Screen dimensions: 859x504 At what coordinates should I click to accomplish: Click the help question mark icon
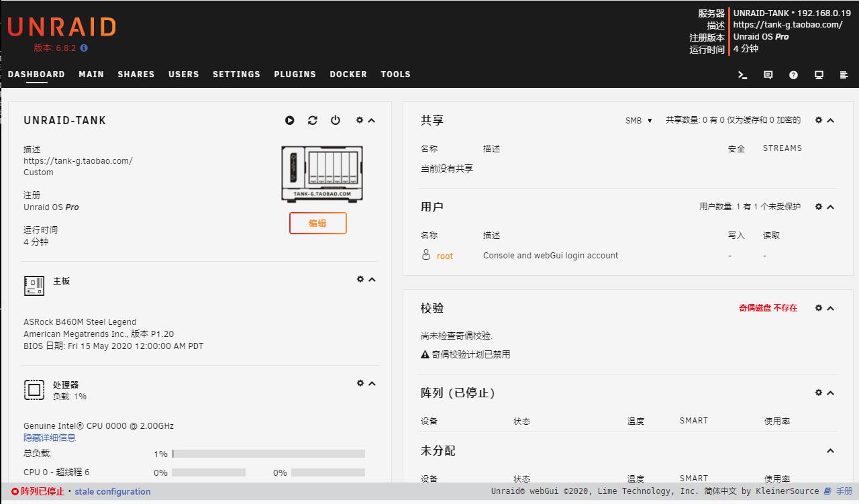[793, 75]
